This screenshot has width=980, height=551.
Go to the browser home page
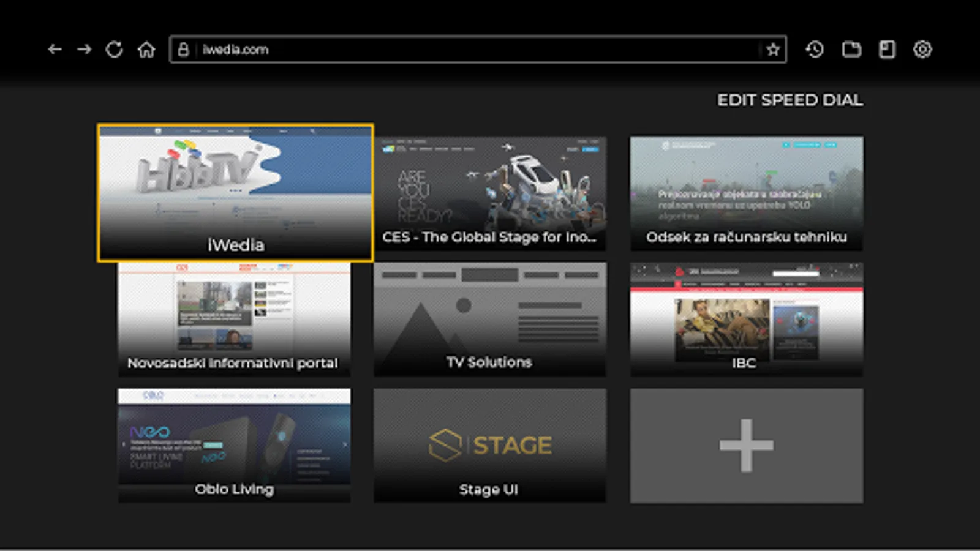point(147,50)
